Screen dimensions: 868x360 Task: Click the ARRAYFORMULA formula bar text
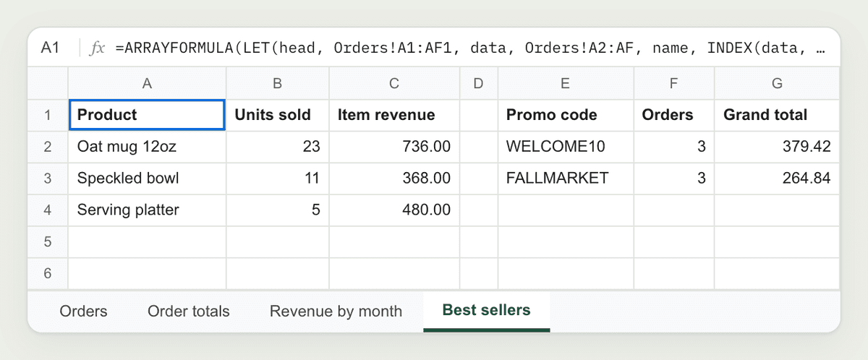click(x=470, y=48)
